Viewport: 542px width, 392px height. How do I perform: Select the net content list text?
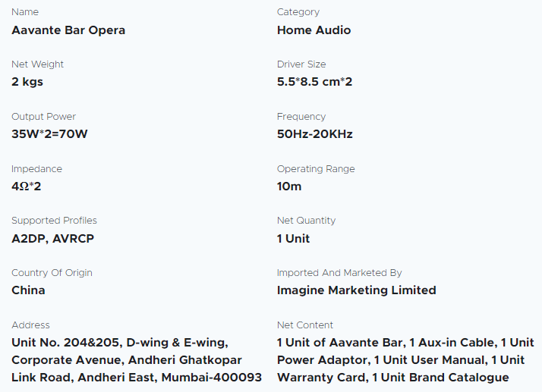[x=405, y=360]
